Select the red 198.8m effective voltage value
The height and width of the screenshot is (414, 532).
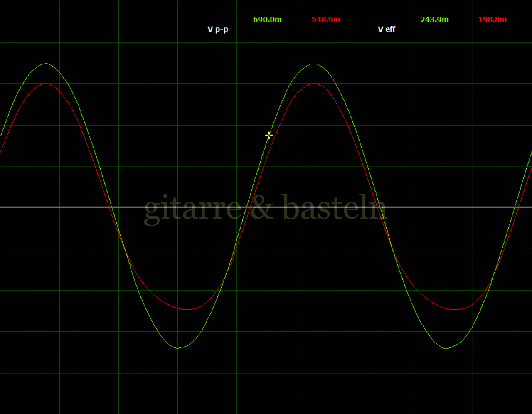coord(493,20)
